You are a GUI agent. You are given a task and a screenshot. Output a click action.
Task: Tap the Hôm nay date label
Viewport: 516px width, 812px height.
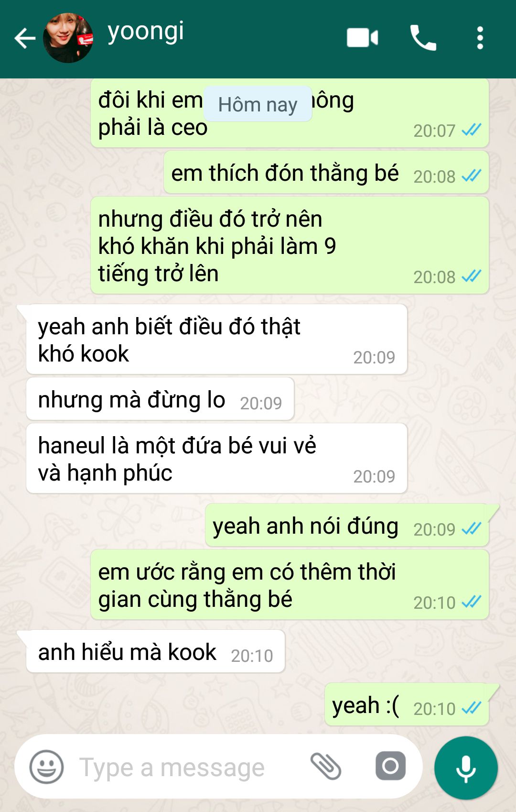[x=258, y=104]
